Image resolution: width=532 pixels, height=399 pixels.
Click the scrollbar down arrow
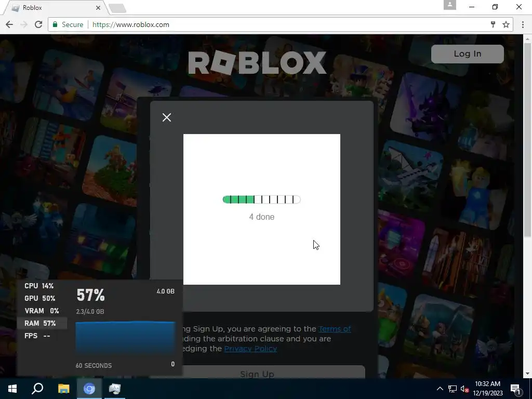(x=528, y=374)
